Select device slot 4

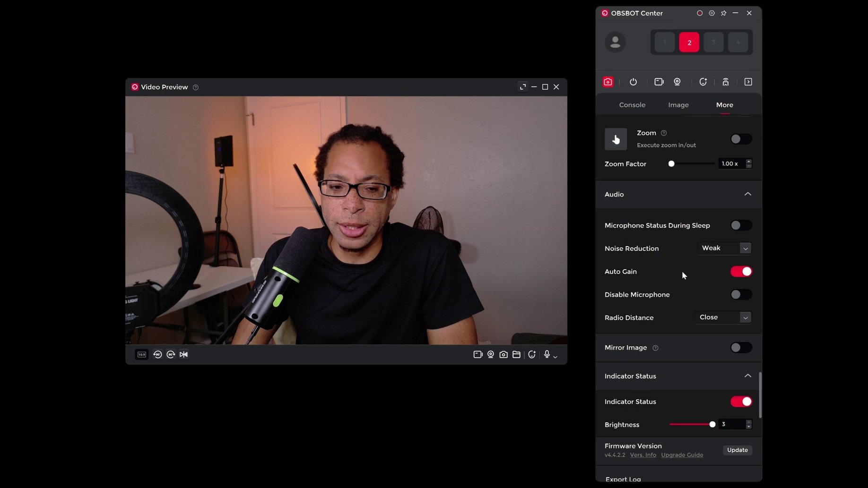tap(738, 43)
